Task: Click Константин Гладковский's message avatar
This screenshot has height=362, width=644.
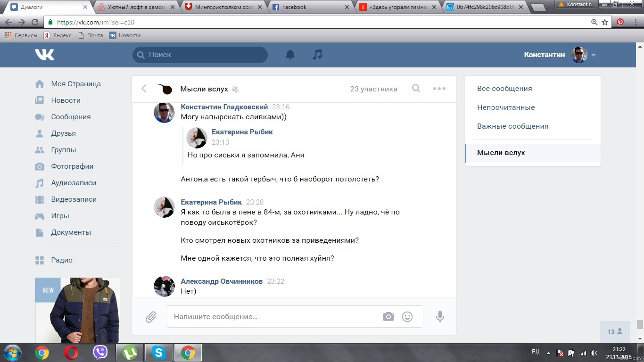Action: click(164, 112)
